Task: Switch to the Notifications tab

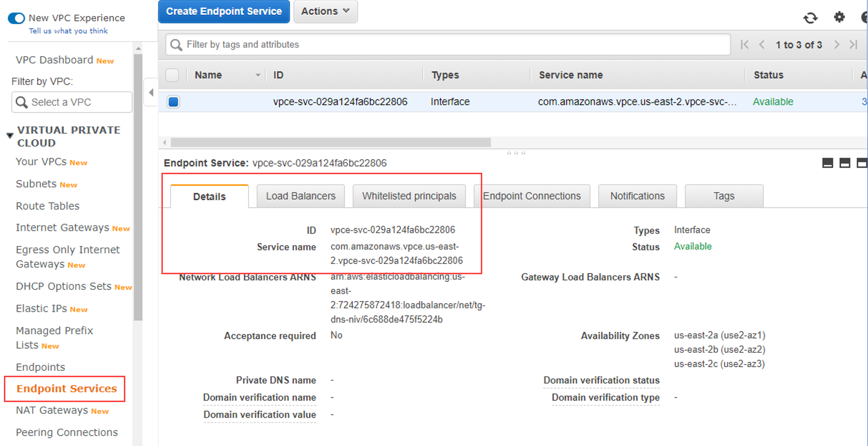Action: [x=637, y=196]
